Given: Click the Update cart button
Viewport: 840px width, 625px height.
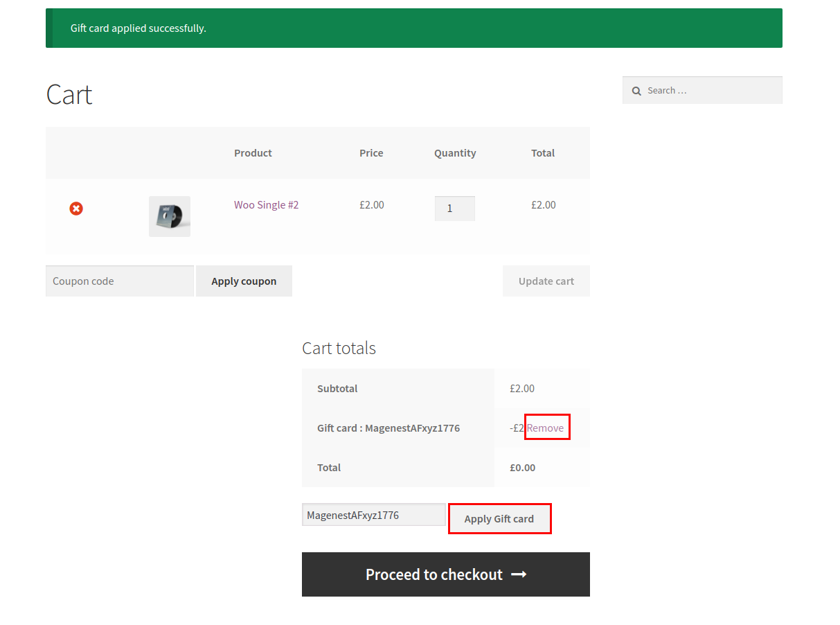Looking at the screenshot, I should pyautogui.click(x=546, y=281).
